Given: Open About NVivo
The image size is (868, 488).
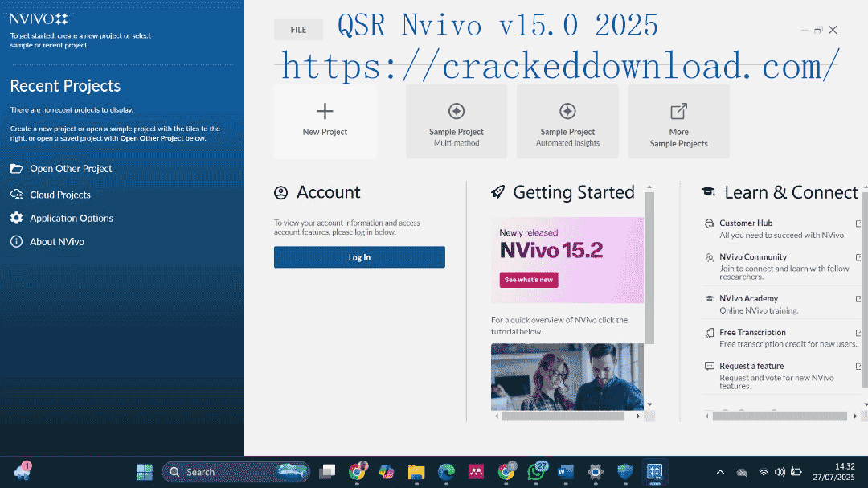Looking at the screenshot, I should click(x=57, y=241).
